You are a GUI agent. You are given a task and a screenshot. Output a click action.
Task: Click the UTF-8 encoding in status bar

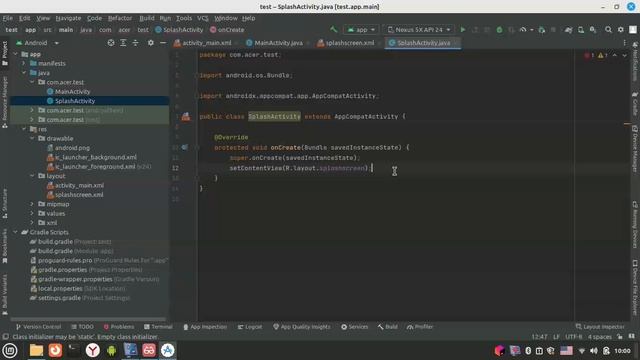[x=573, y=337]
